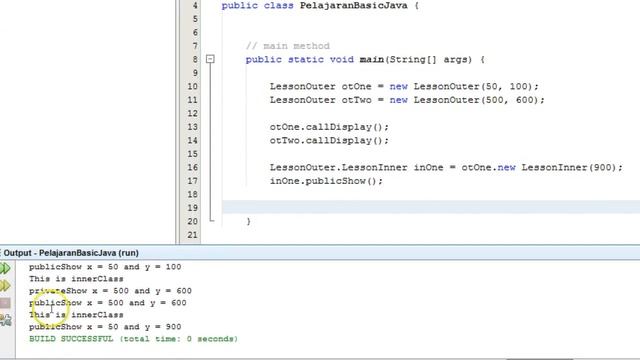Click line number 8 in the gutter
Screen dimensions: 640x360
[x=195, y=60]
